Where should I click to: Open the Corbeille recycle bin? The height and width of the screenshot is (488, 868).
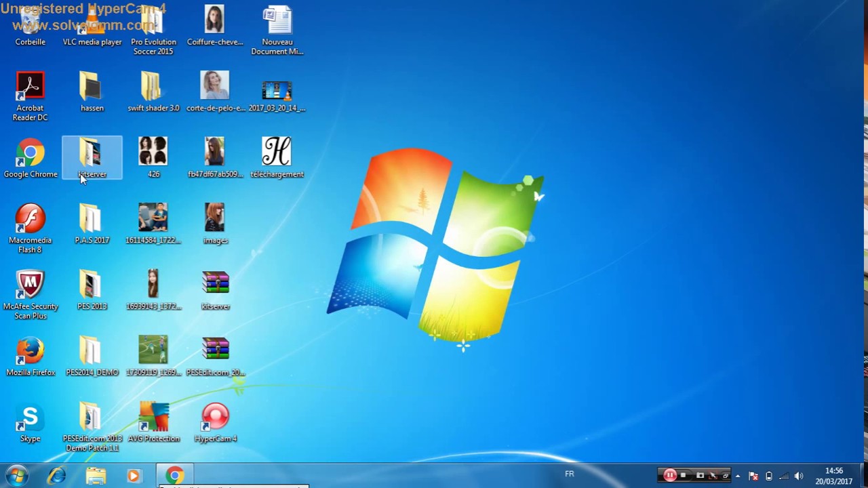(x=30, y=27)
